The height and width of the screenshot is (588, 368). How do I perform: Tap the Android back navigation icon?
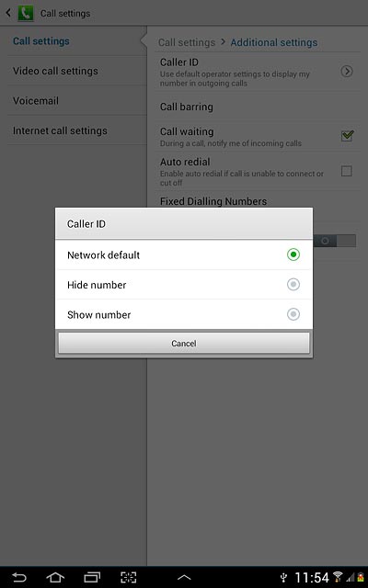pyautogui.click(x=19, y=577)
